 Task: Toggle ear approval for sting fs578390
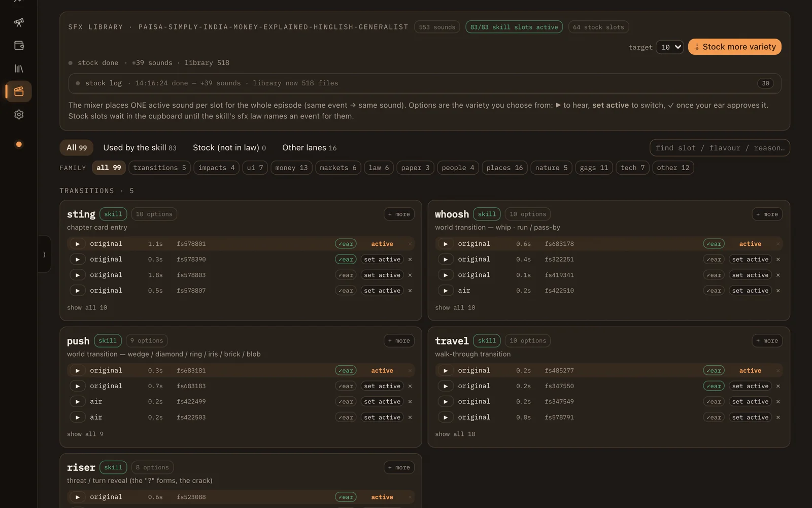click(346, 260)
